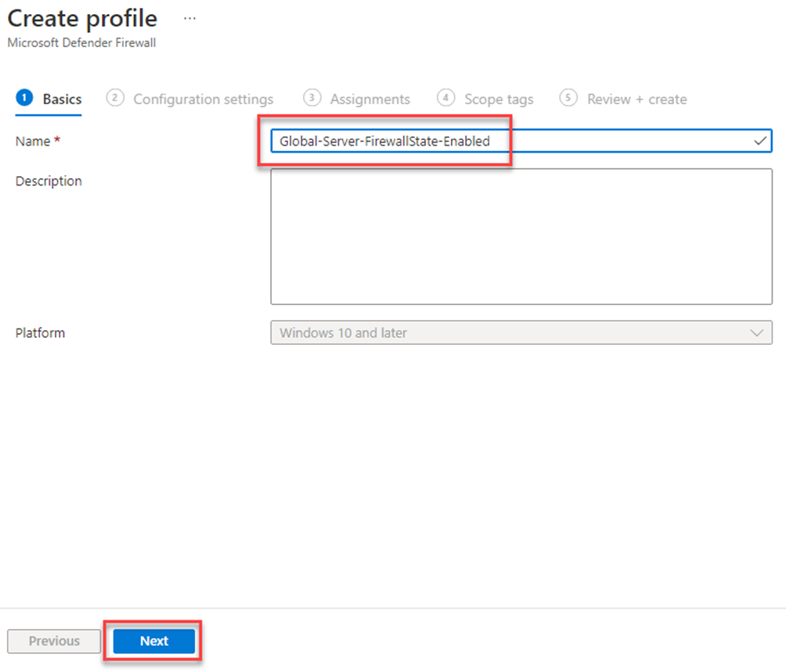Click the step 5 circle icon

568,98
